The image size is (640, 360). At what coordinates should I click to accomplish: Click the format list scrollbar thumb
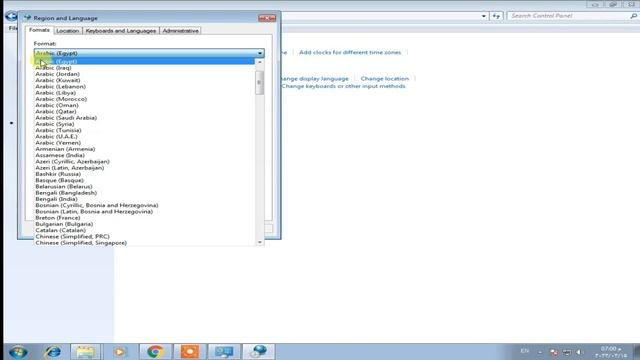tap(260, 82)
